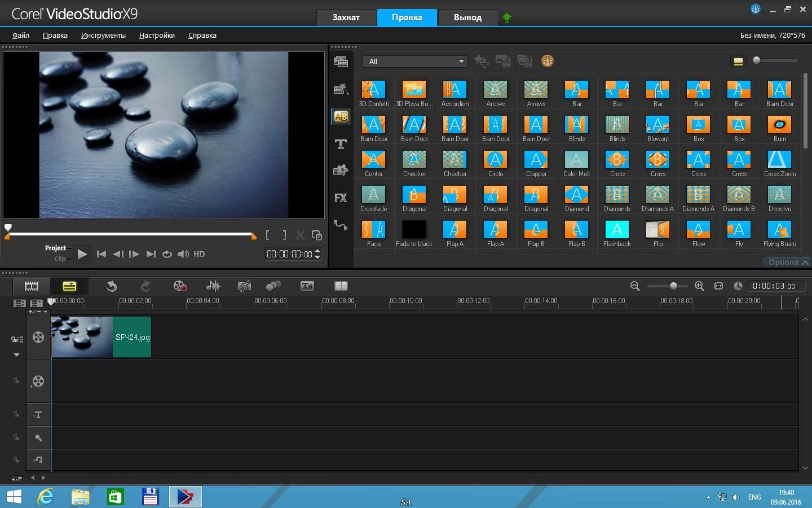
Task: Select the Fade to black transition
Action: (414, 234)
